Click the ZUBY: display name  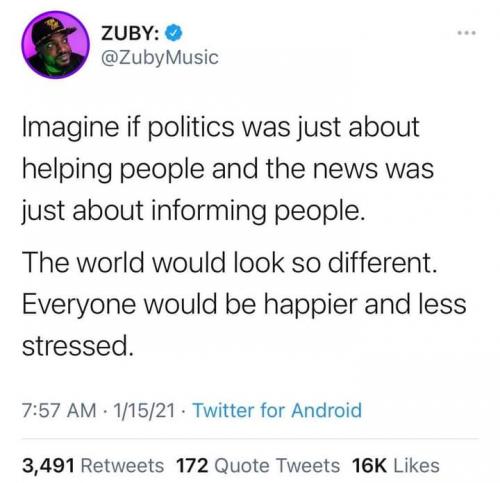(x=130, y=34)
